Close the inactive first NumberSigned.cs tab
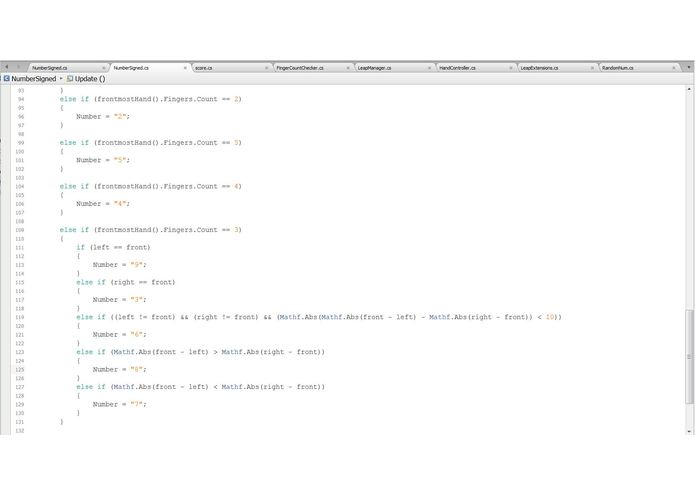This screenshot has width=695, height=494. 103,68
